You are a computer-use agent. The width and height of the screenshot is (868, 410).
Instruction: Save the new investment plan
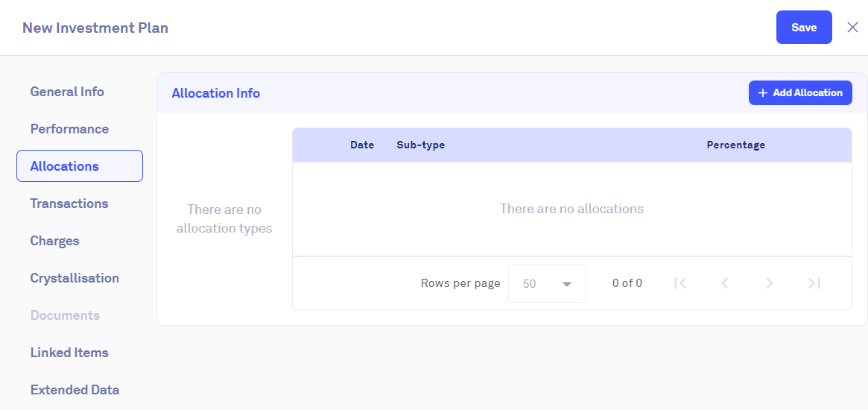pos(804,28)
